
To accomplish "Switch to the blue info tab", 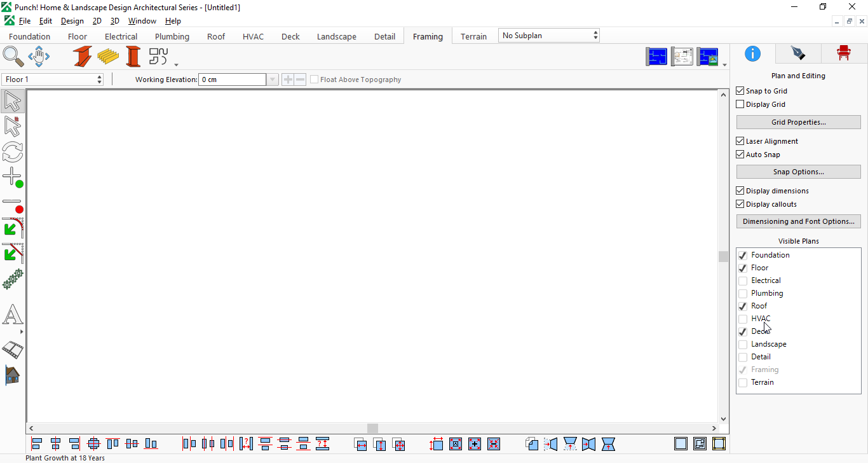I will [753, 53].
